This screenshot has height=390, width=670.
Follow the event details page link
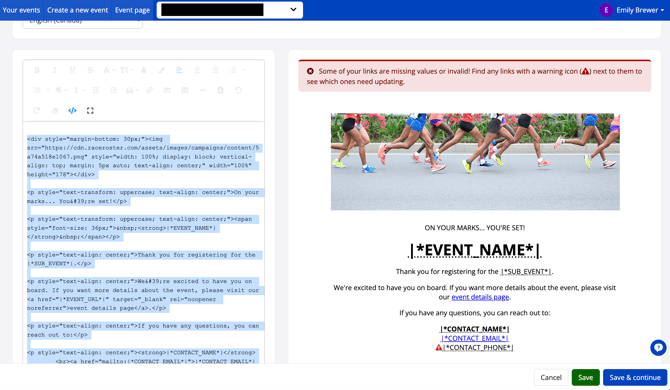coord(480,297)
